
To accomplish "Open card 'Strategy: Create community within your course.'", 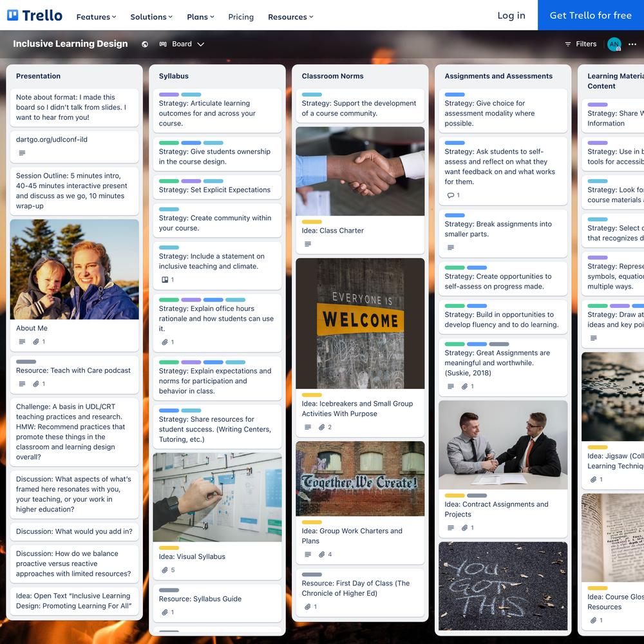I will (217, 220).
